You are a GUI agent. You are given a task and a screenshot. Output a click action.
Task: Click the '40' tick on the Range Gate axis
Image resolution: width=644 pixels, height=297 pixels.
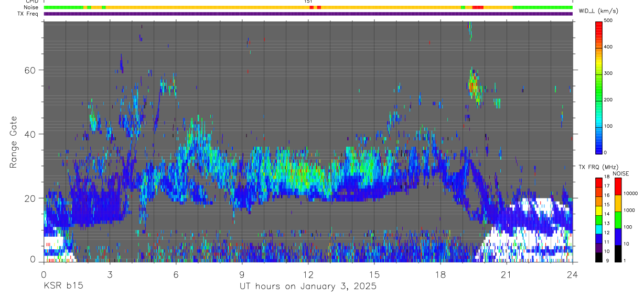(29, 134)
